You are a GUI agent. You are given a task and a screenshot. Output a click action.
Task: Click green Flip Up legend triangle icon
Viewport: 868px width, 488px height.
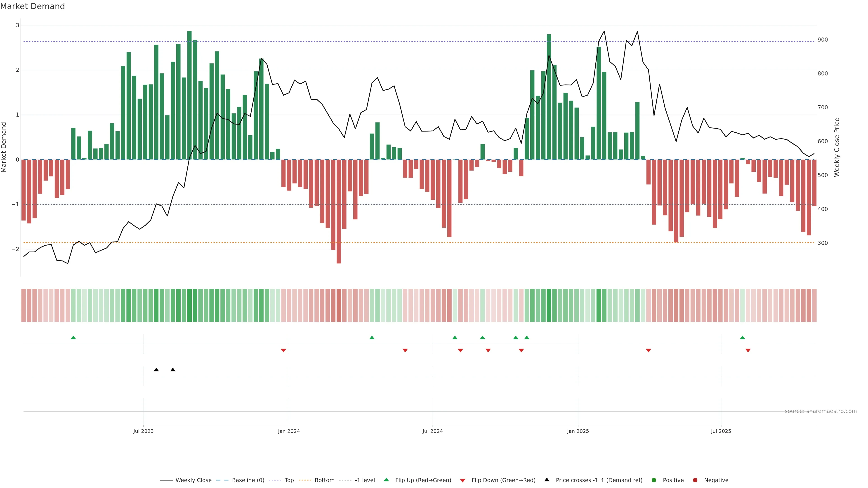(386, 480)
